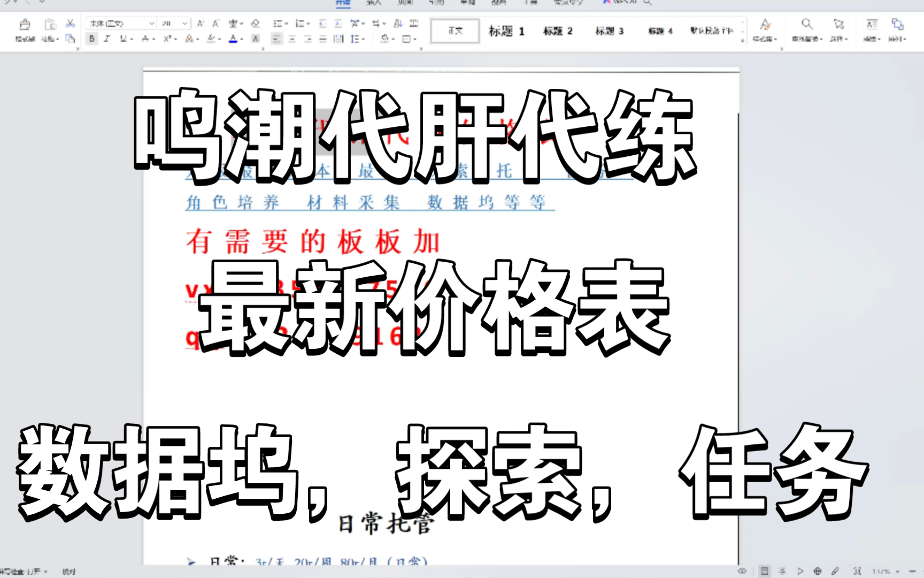The image size is (924, 578).
Task: Click the Web layout globe icon in status bar
Action: click(x=818, y=571)
